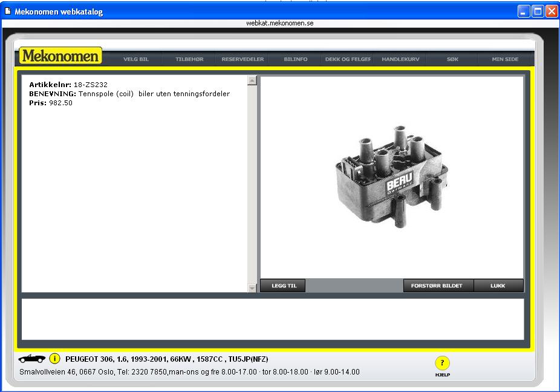Click the article number 18-ZS232

tap(90, 85)
